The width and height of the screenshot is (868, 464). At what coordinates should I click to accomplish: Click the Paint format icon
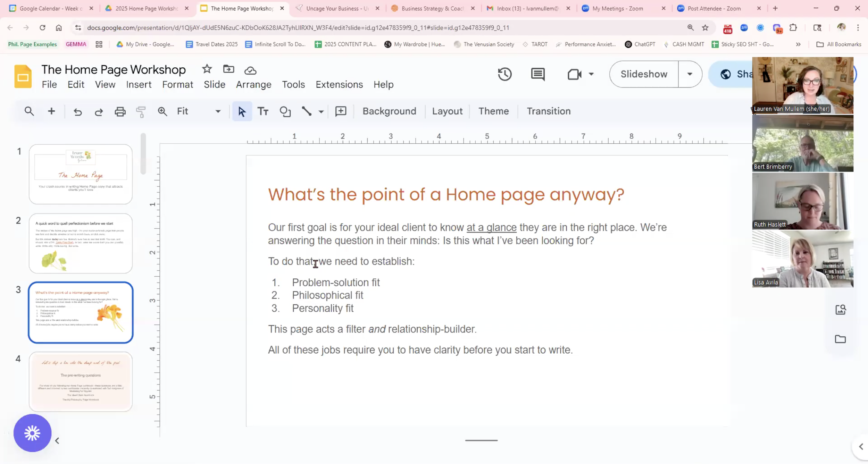coord(141,111)
